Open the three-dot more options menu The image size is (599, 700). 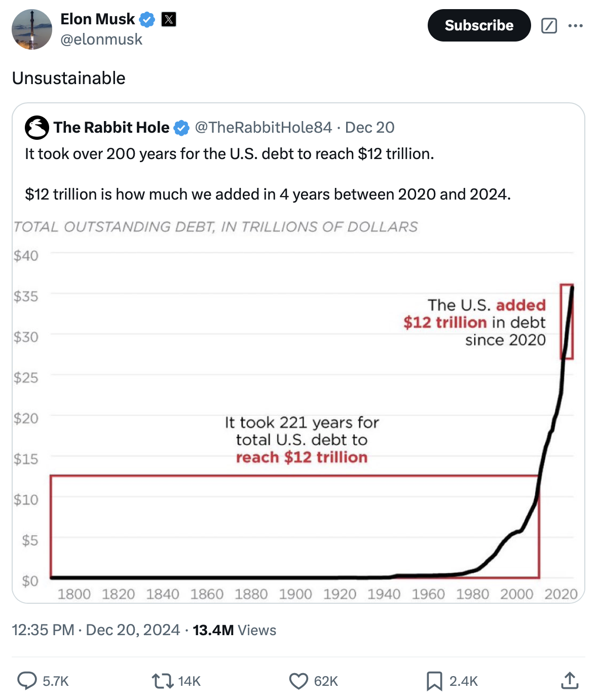(x=575, y=25)
